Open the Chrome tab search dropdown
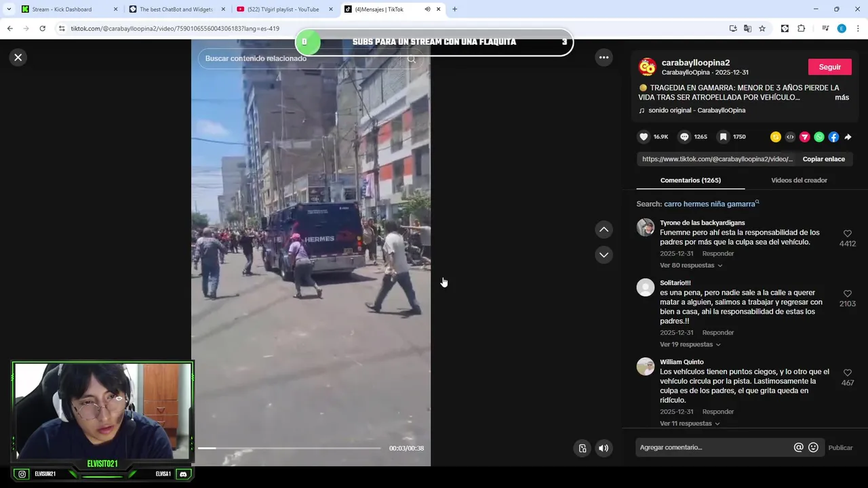The width and height of the screenshot is (868, 488). (9, 9)
